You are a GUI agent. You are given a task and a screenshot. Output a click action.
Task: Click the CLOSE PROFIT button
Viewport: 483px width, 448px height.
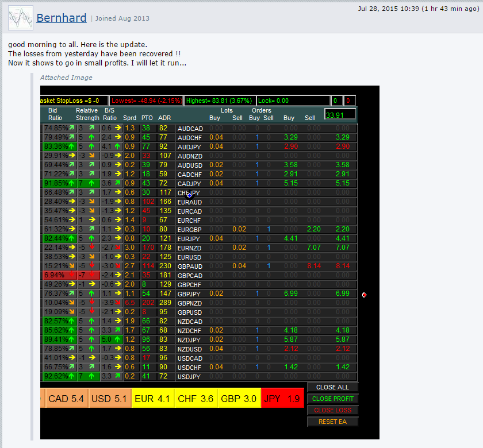333,399
